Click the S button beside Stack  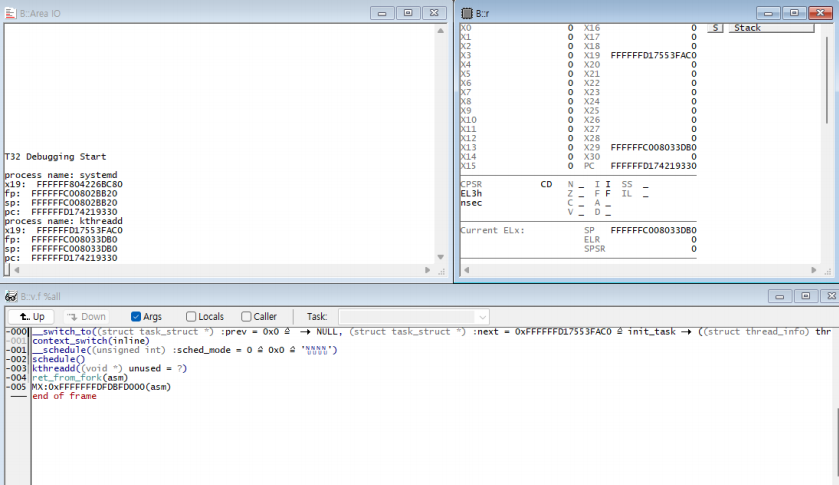coord(715,28)
